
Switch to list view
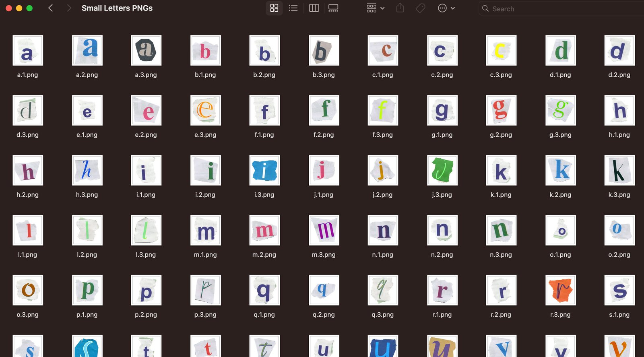click(293, 8)
